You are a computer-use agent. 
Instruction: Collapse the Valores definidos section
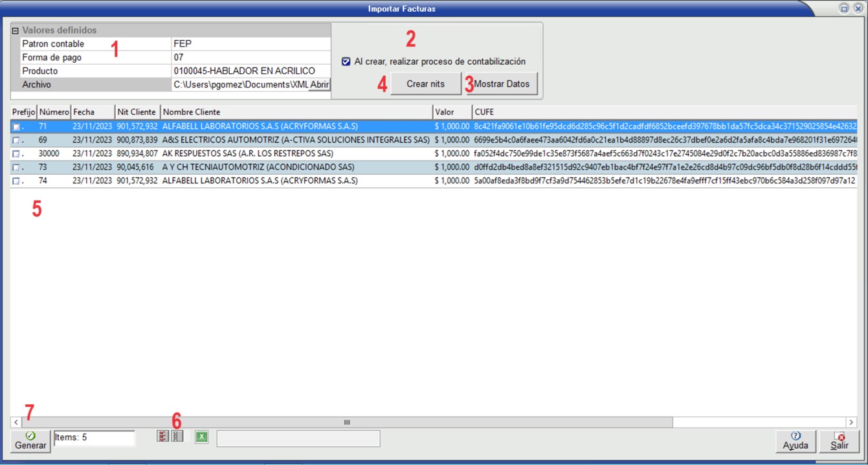pos(15,30)
